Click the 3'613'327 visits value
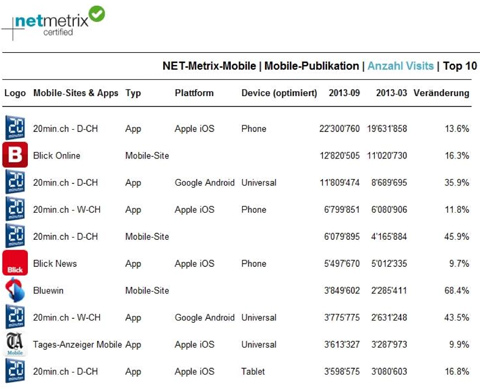480x389 pixels. coord(342,345)
